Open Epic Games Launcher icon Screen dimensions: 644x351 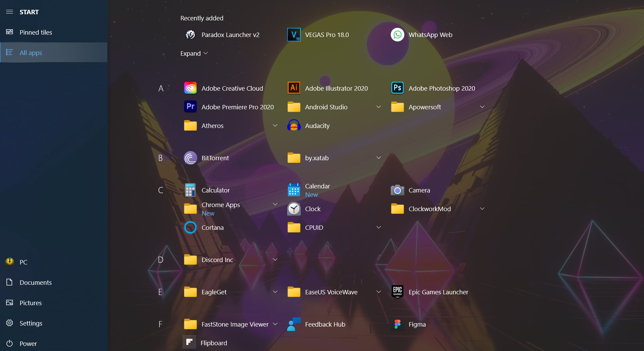pos(398,292)
